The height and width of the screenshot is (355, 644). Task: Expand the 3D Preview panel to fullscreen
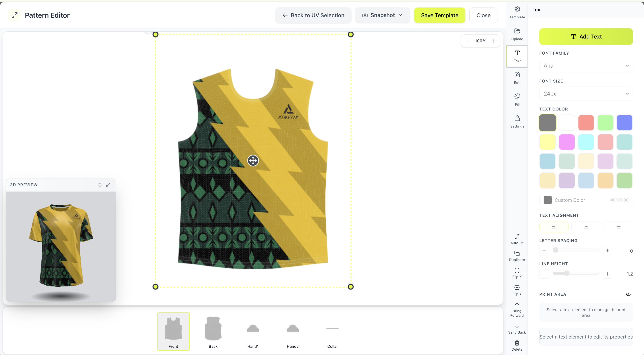[x=108, y=185]
